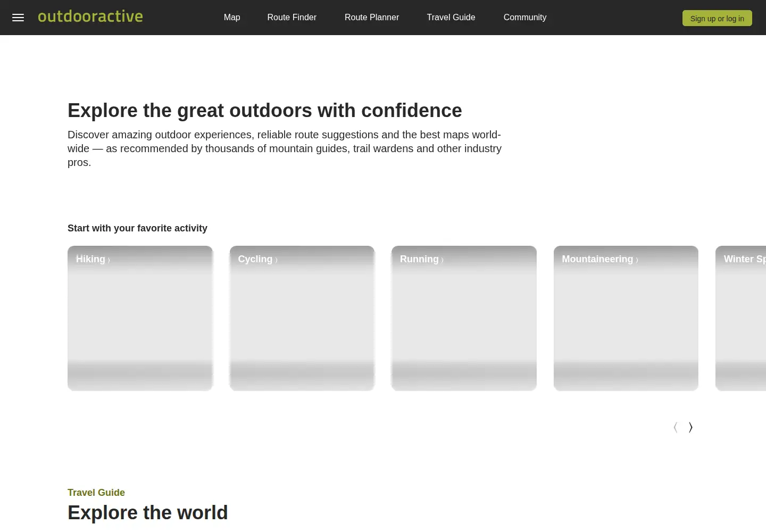766x532 pixels.
Task: Click the 'Explore the world' heading
Action: click(148, 513)
